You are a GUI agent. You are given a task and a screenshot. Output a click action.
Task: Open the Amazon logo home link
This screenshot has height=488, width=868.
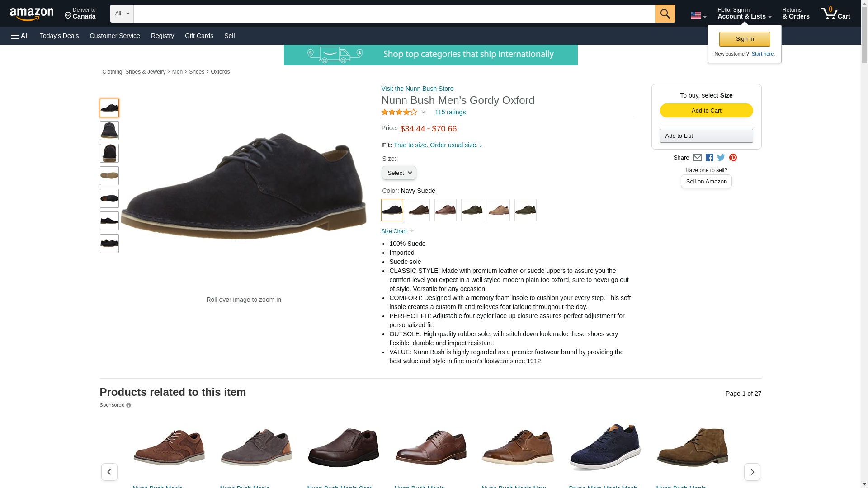coord(32,14)
